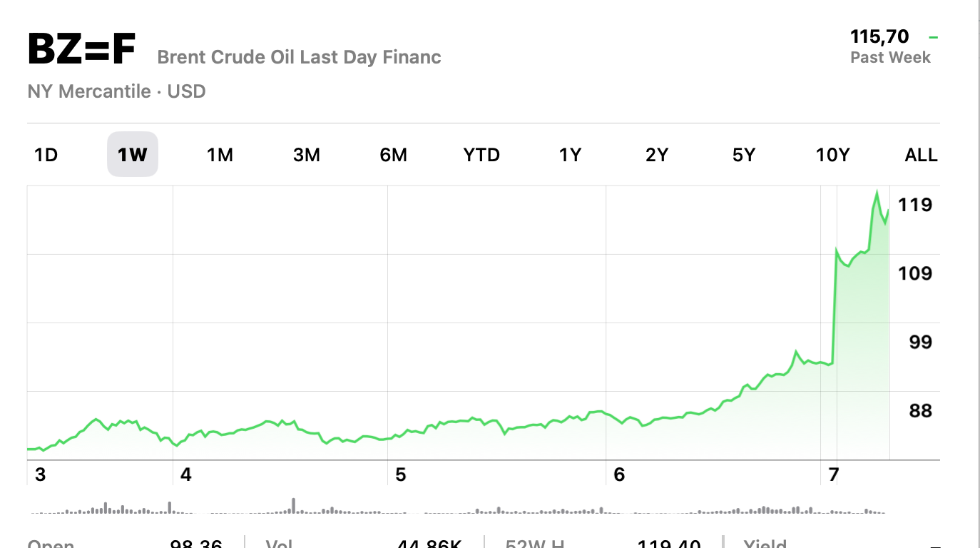Viewport: 980px width, 548px height.
Task: Show ALL available price history
Action: coord(921,155)
